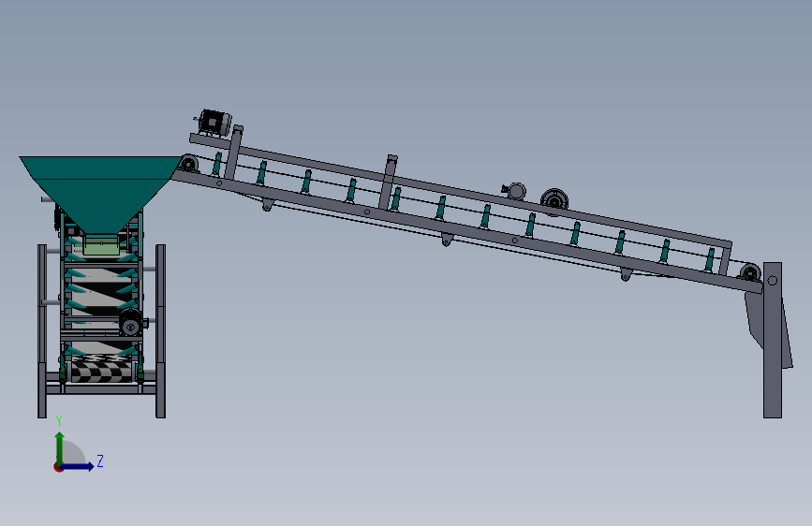Pick the large round drum on the conveyor's upper rail
Viewport: 812px width, 526px height.
tap(554, 200)
